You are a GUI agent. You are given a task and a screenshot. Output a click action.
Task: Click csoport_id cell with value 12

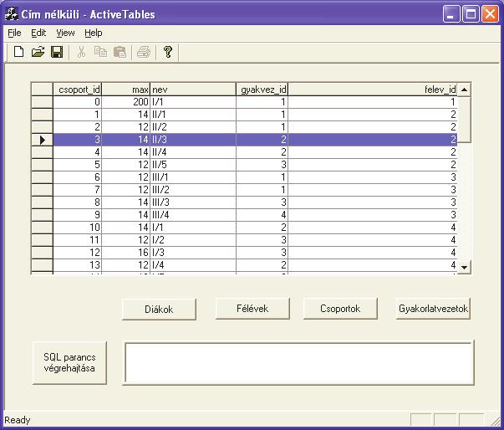(x=78, y=253)
